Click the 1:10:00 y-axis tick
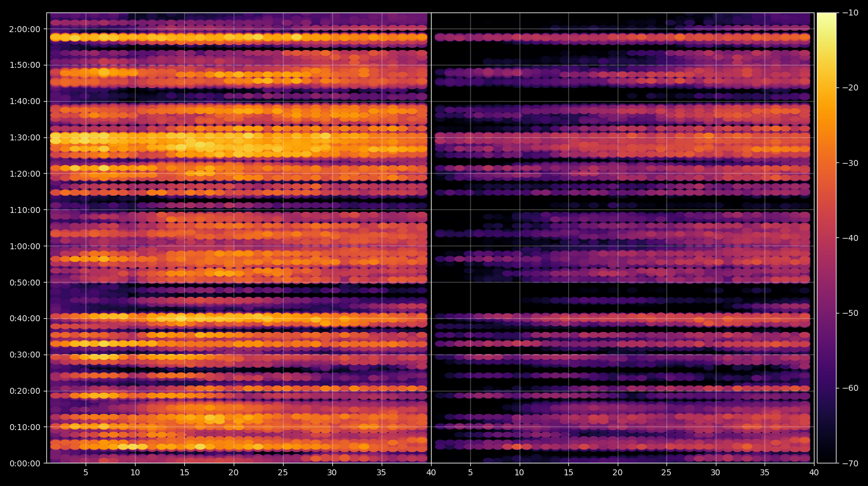The width and height of the screenshot is (868, 486). tap(25, 210)
